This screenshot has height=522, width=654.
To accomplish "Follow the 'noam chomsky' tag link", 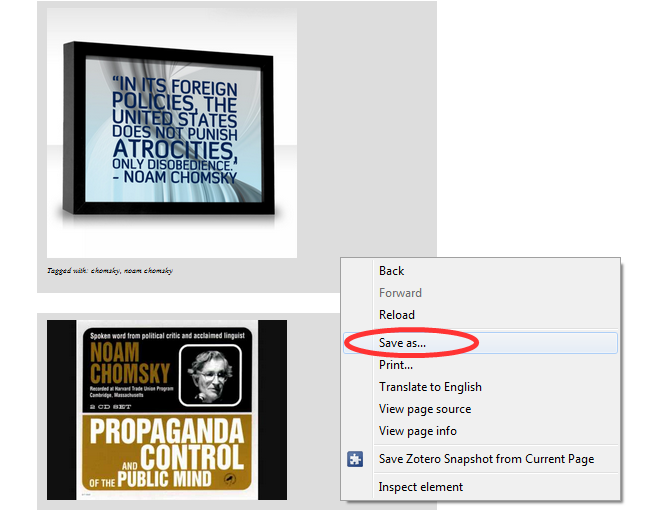I will click(148, 271).
